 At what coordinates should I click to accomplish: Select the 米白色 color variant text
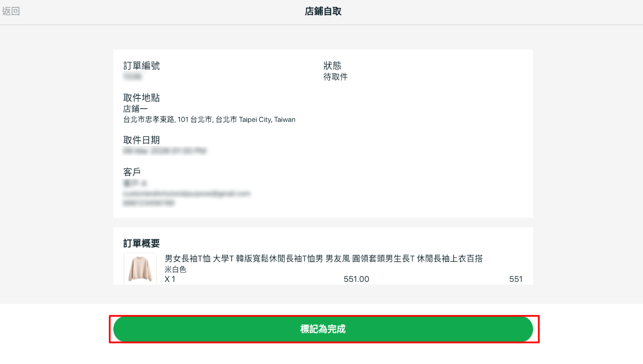[175, 269]
